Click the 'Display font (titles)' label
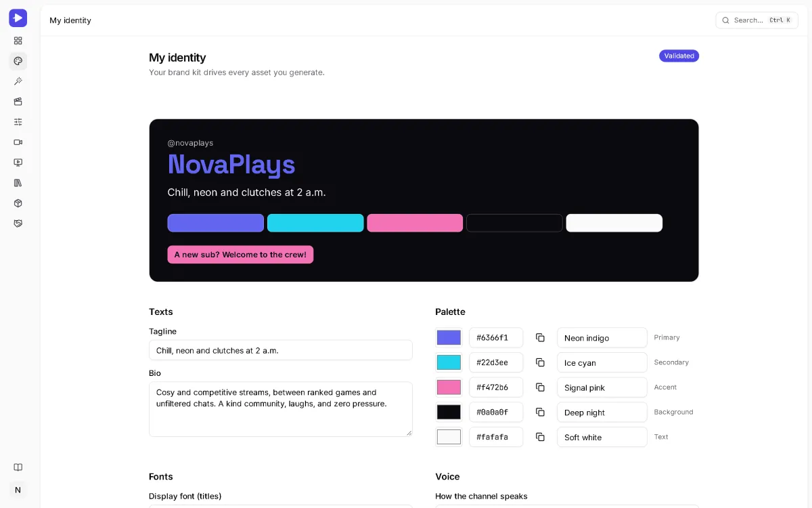Viewport: 812px width, 508px height. click(185, 496)
